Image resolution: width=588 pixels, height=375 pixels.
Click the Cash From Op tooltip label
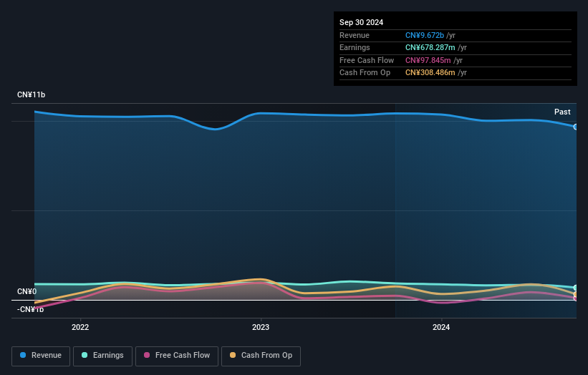(x=365, y=73)
